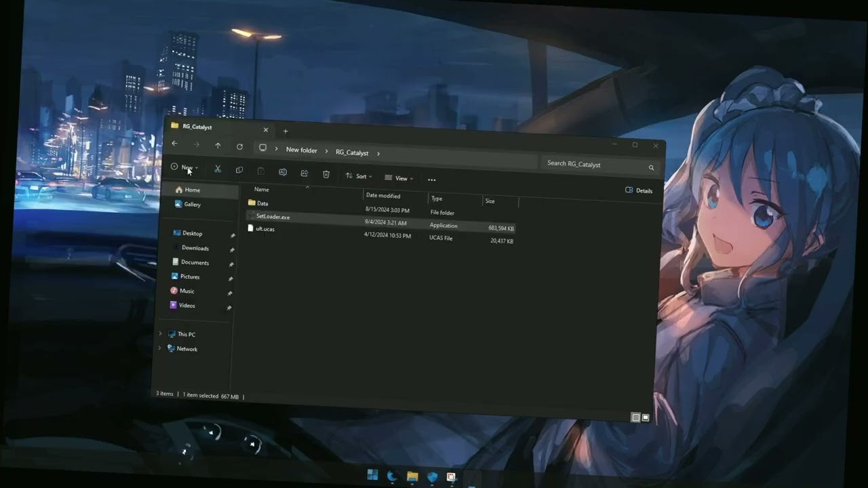Open the New dropdown menu
The width and height of the screenshot is (868, 488).
click(184, 167)
